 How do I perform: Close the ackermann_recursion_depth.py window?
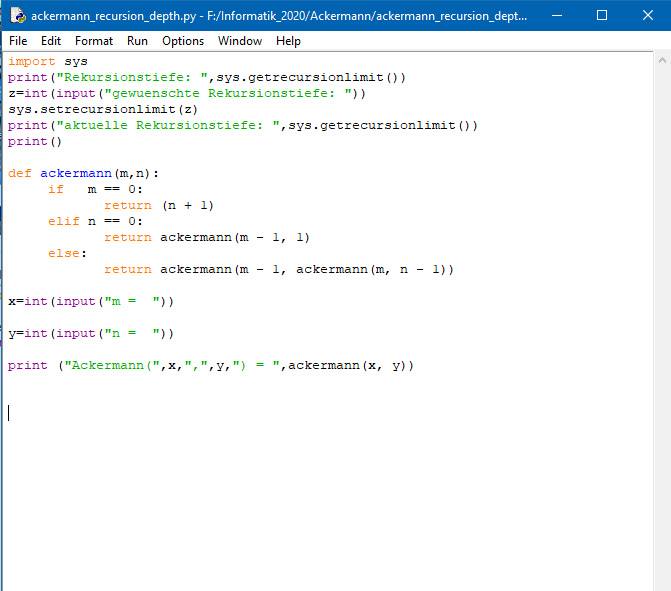647,16
